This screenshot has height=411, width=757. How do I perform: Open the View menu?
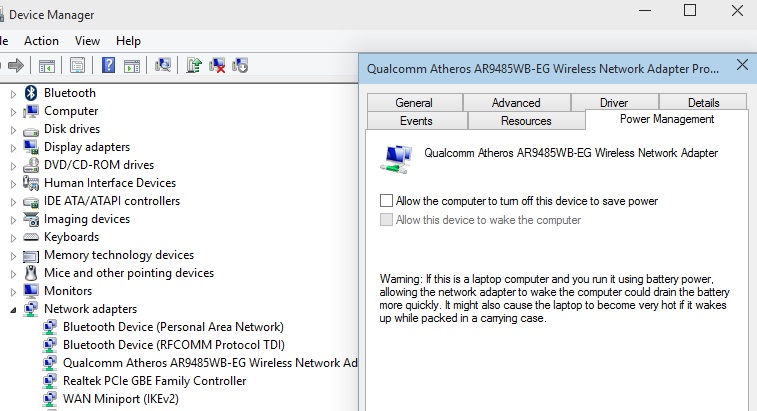coord(87,41)
